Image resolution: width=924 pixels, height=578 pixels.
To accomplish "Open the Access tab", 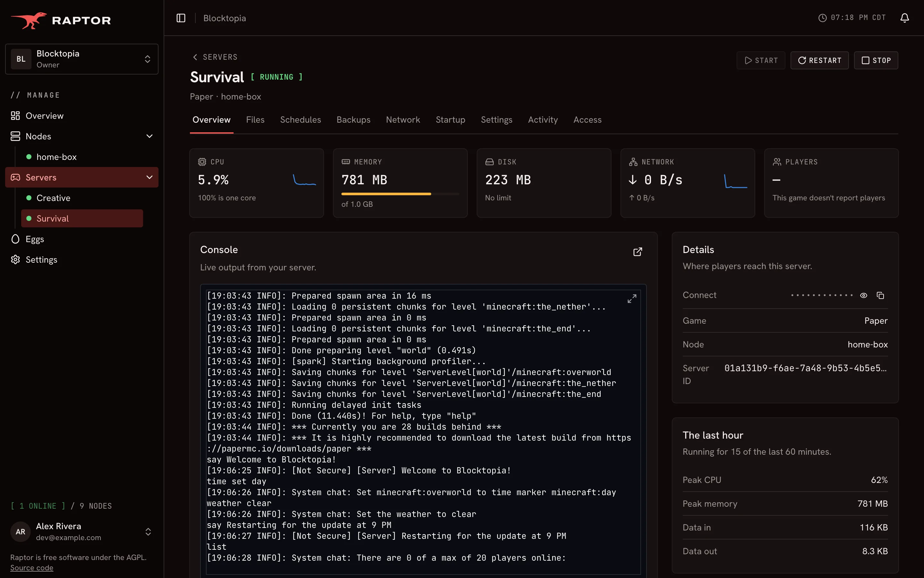I will [x=587, y=120].
